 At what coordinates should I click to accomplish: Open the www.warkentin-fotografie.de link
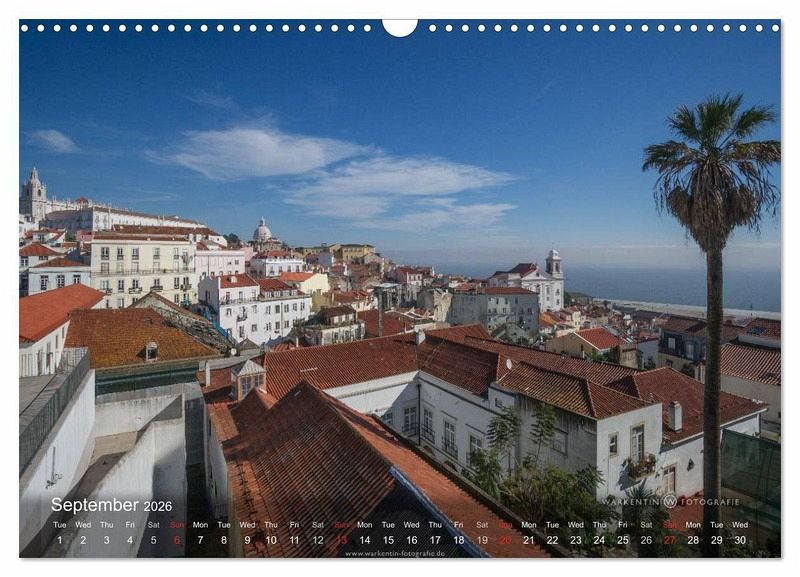pyautogui.click(x=395, y=553)
